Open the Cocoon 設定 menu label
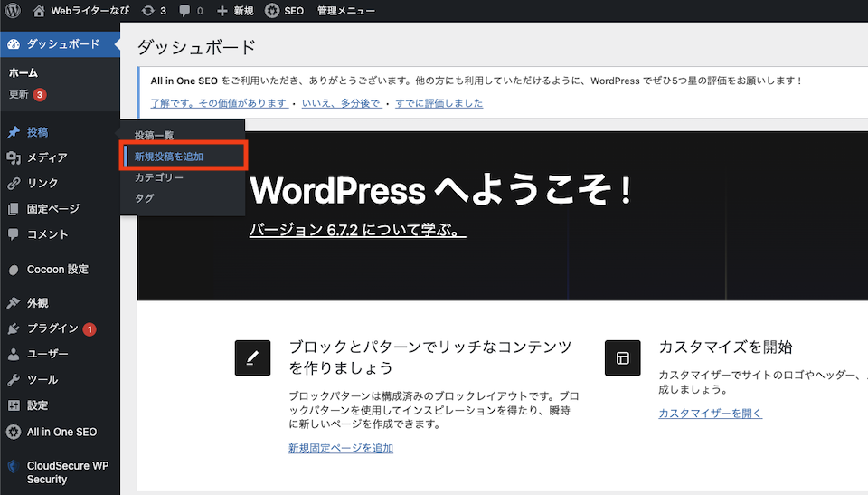The width and height of the screenshot is (868, 495). [x=58, y=270]
